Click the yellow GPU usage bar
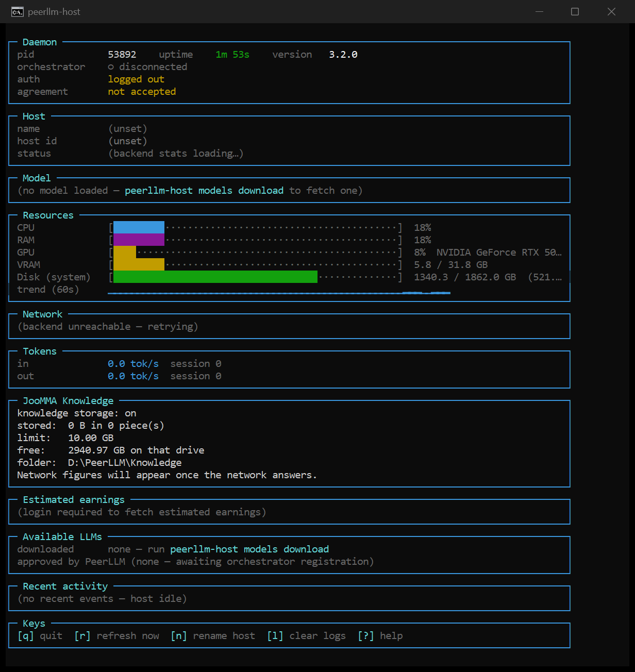This screenshot has width=635, height=672. click(x=125, y=252)
